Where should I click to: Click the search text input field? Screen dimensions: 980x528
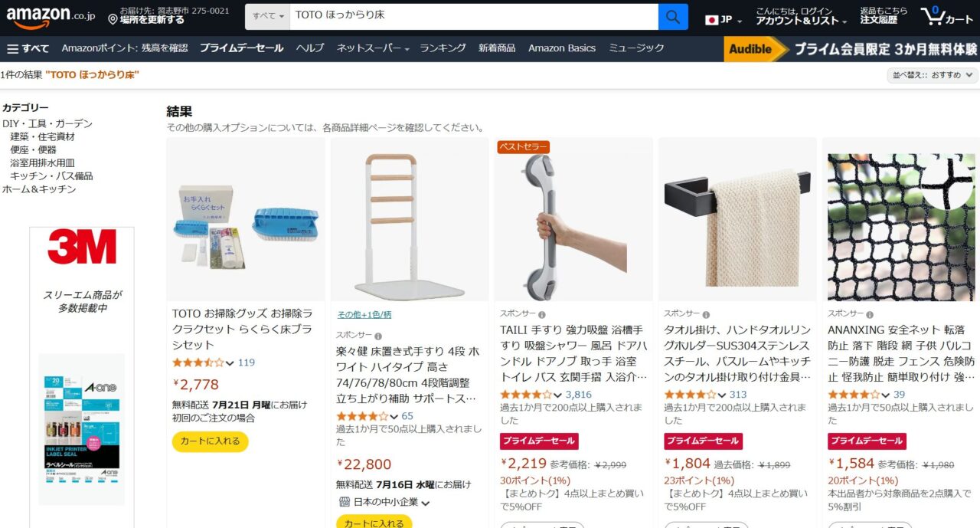pos(474,16)
